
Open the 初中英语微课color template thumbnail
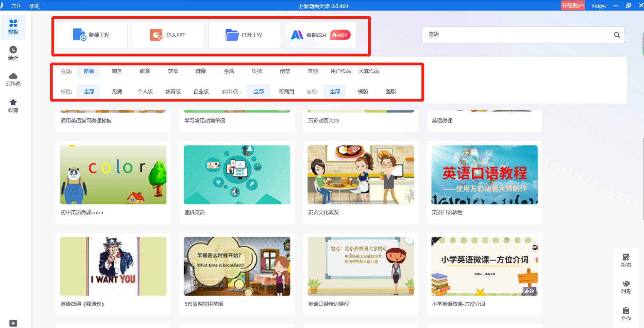pyautogui.click(x=113, y=175)
